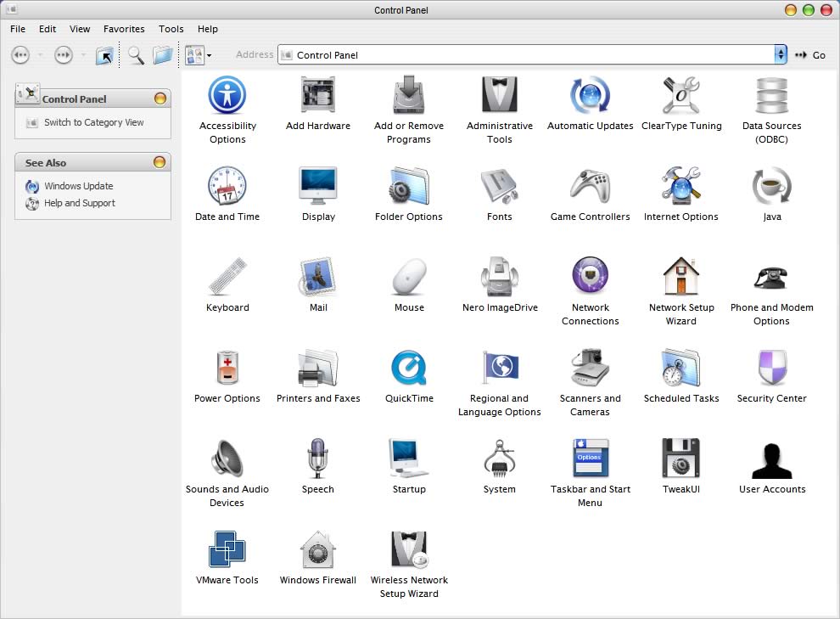Open the Favorites menu
Viewport: 840px width, 619px height.
pyautogui.click(x=124, y=29)
